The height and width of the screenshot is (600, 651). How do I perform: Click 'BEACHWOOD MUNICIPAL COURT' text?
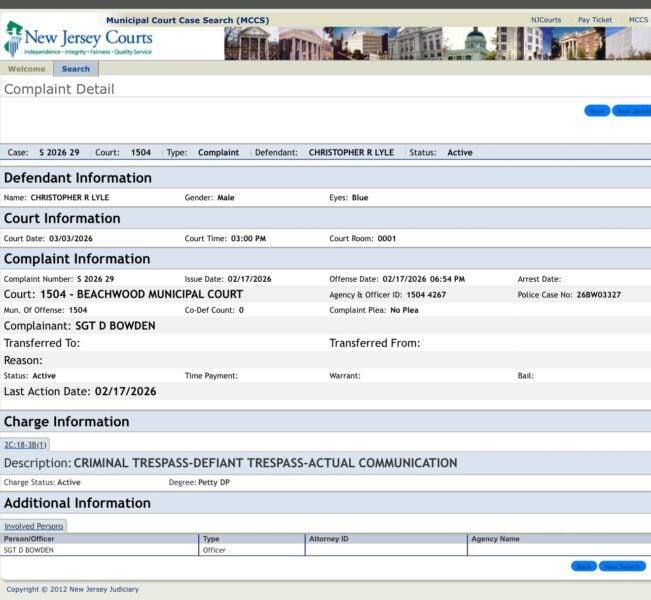click(x=160, y=294)
